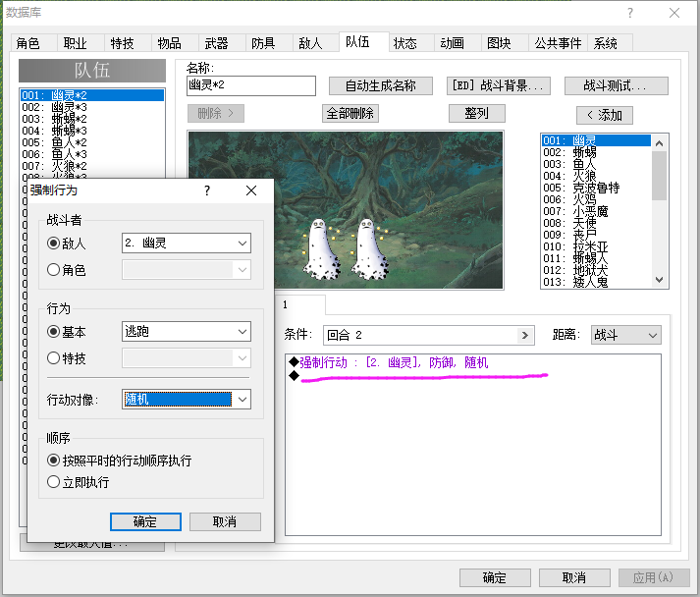
Task: Click the 全部删除 button
Action: 350,114
